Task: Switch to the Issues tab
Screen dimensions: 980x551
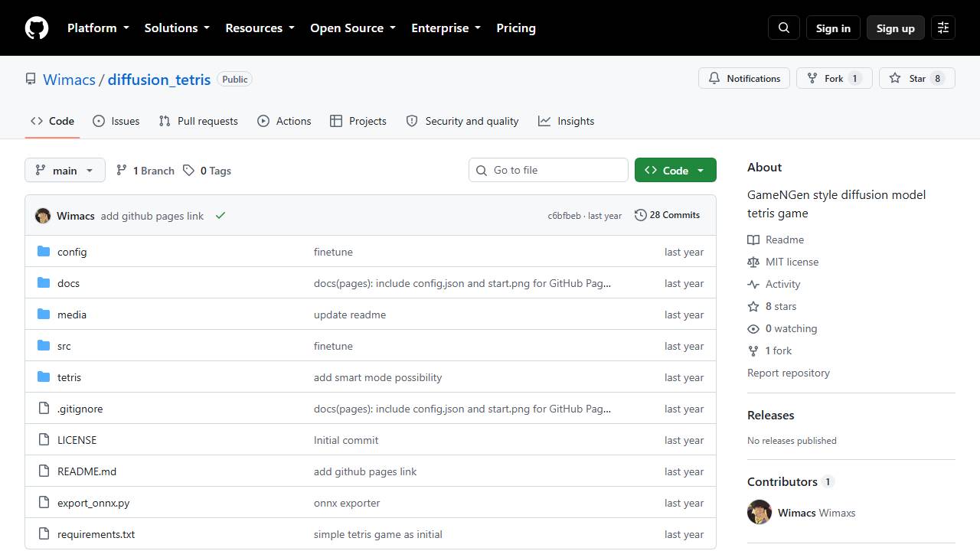Action: 116,121
